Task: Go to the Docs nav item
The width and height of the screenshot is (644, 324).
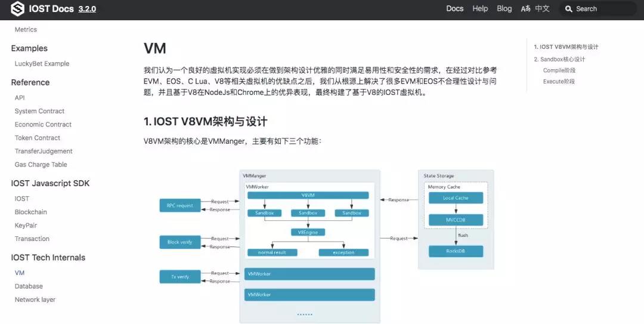Action: coord(454,8)
